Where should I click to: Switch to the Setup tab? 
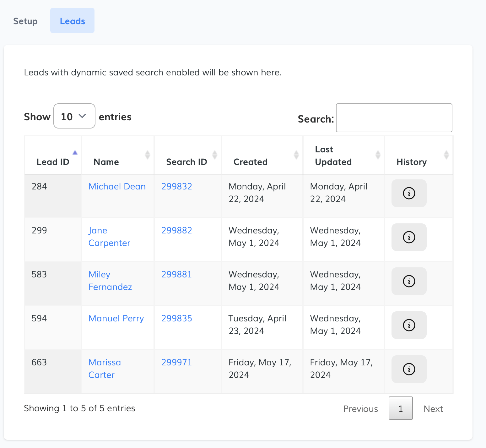[x=25, y=21]
